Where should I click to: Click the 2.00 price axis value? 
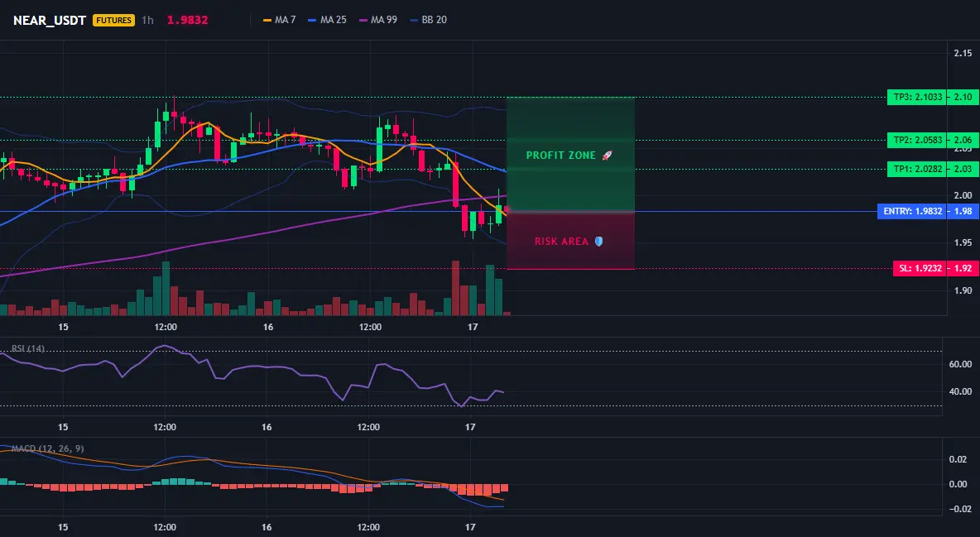[963, 195]
